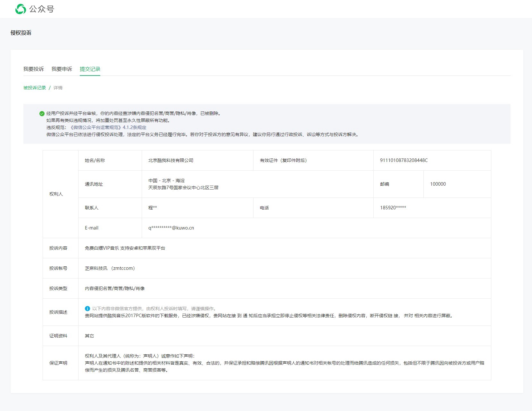The width and height of the screenshot is (532, 411).
Task: Click the E-mail label cell
Action: click(110, 228)
